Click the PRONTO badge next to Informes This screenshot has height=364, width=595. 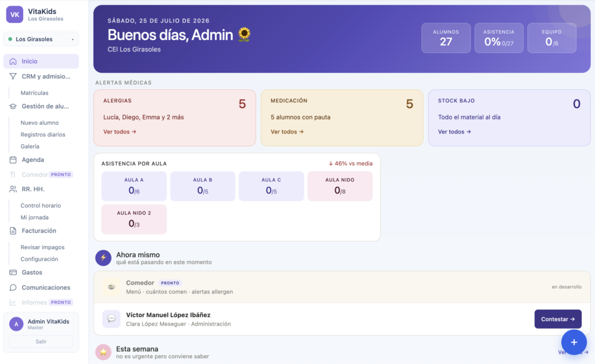coord(60,302)
